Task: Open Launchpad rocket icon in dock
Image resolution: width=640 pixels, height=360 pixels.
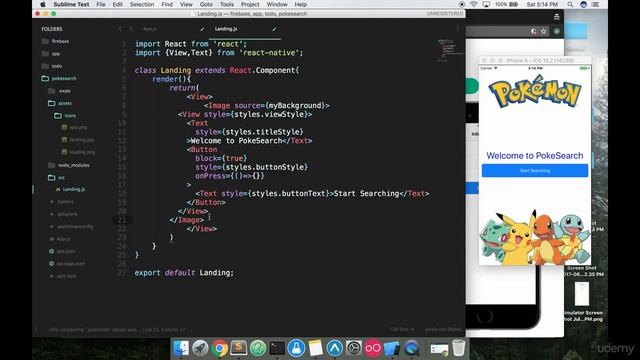Action: pyautogui.click(x=200, y=348)
